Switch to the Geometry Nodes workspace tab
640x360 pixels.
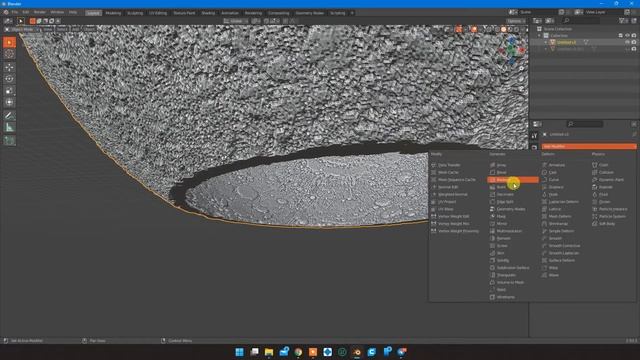(309, 13)
